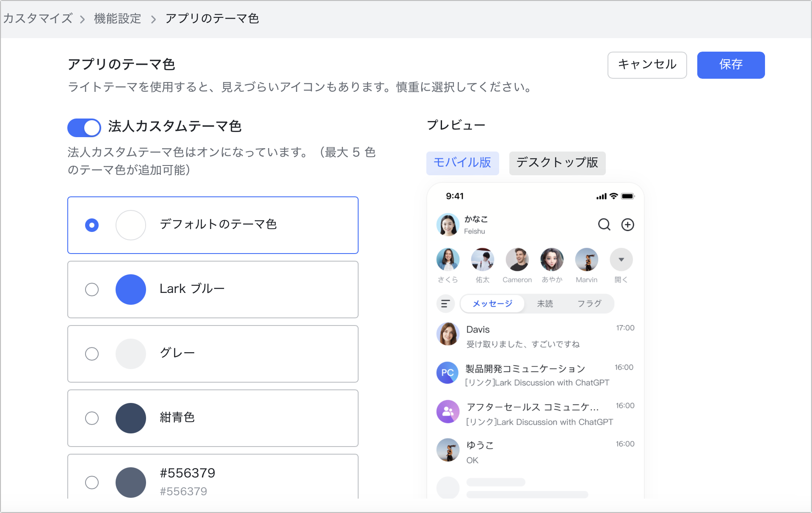Image resolution: width=812 pixels, height=513 pixels.
Task: Select the グレー radio button
Action: click(92, 354)
